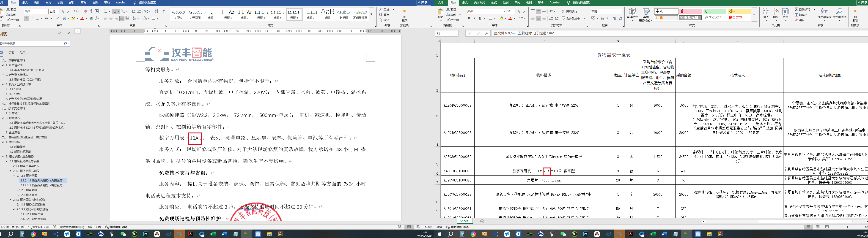The image size is (868, 238).
Task: Open Excel font size dropdown showing 12
Action: coord(514,11)
